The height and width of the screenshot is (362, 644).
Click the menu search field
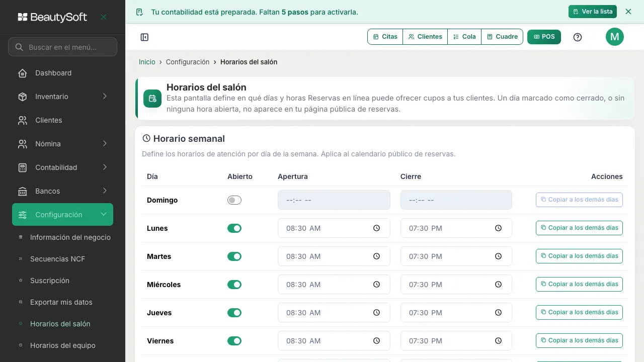coord(63,47)
